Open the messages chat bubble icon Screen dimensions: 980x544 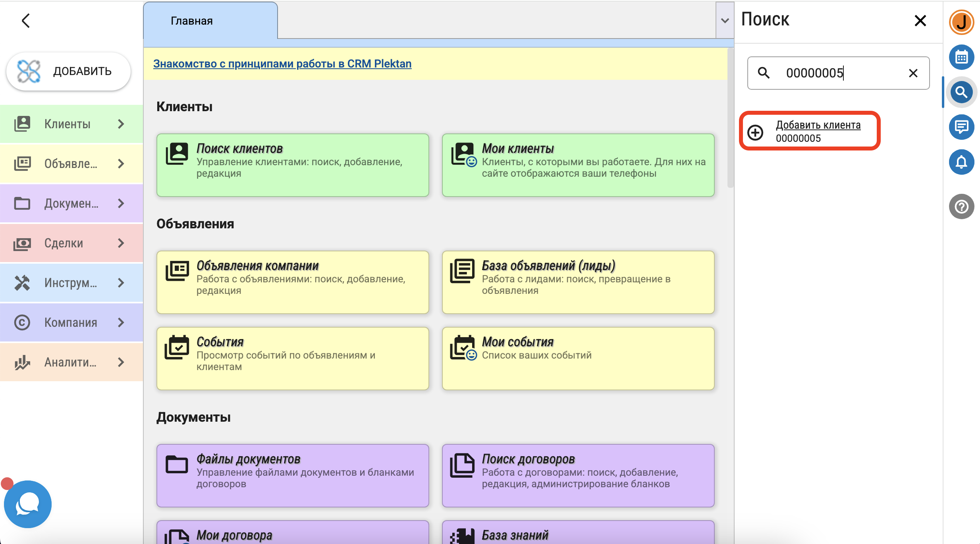click(961, 127)
